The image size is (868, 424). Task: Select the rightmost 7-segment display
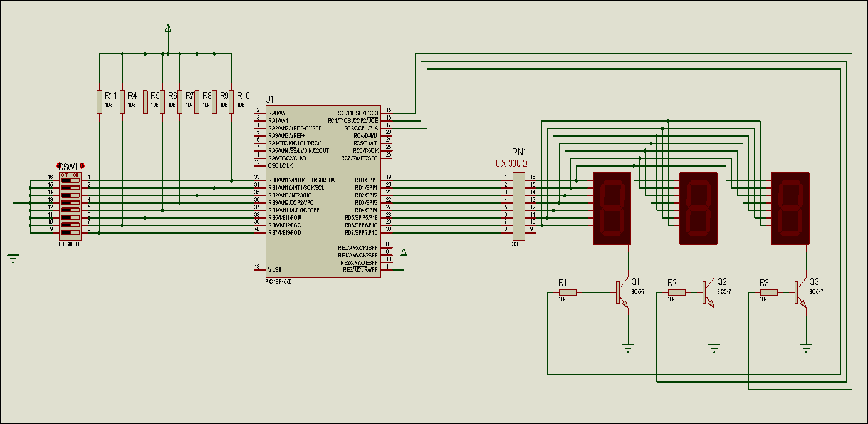(790, 209)
